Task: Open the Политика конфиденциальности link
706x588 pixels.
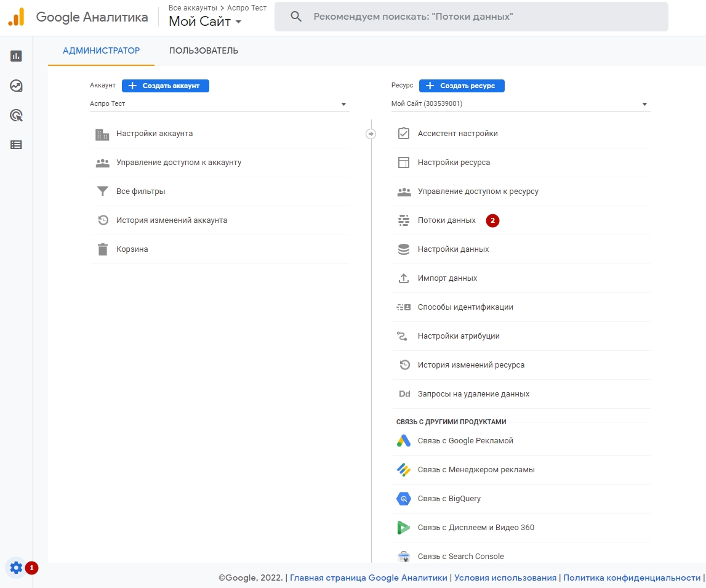Action: coord(632,578)
